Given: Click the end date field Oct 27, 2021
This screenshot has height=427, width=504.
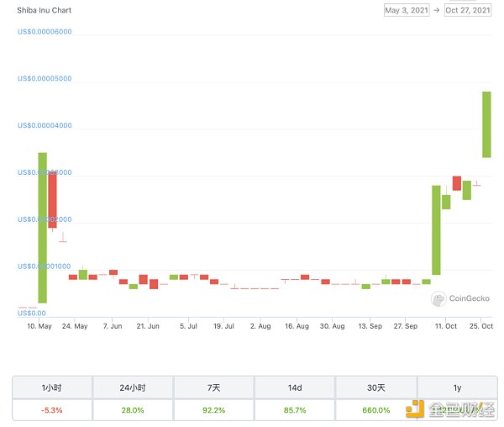Looking at the screenshot, I should (x=468, y=11).
